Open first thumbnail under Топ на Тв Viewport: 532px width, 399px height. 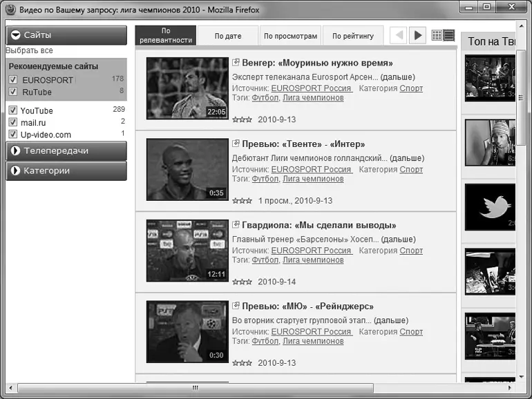point(490,78)
